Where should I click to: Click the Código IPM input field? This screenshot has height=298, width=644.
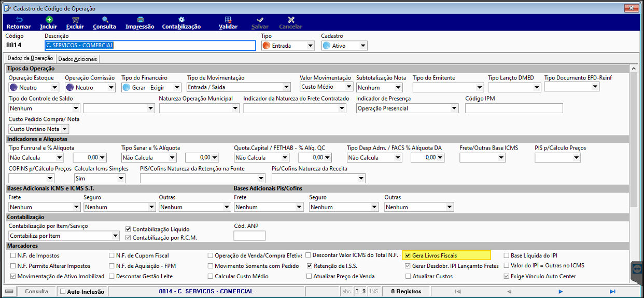514,108
